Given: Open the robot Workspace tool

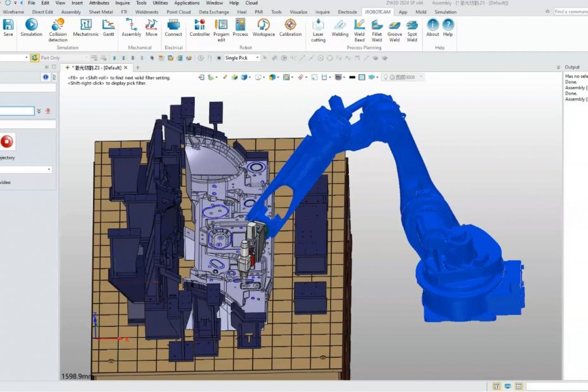Looking at the screenshot, I should [x=264, y=28].
